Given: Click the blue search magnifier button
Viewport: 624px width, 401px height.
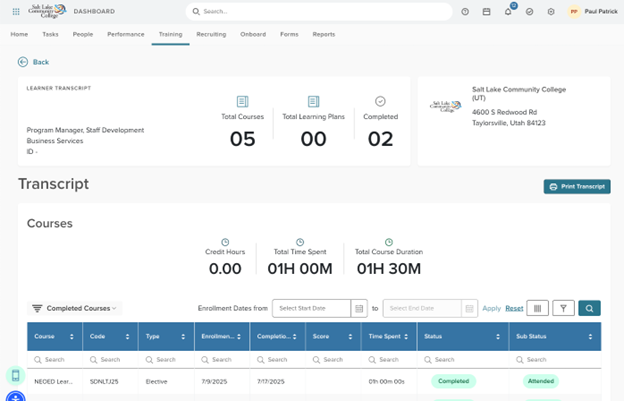Looking at the screenshot, I should [x=590, y=308].
